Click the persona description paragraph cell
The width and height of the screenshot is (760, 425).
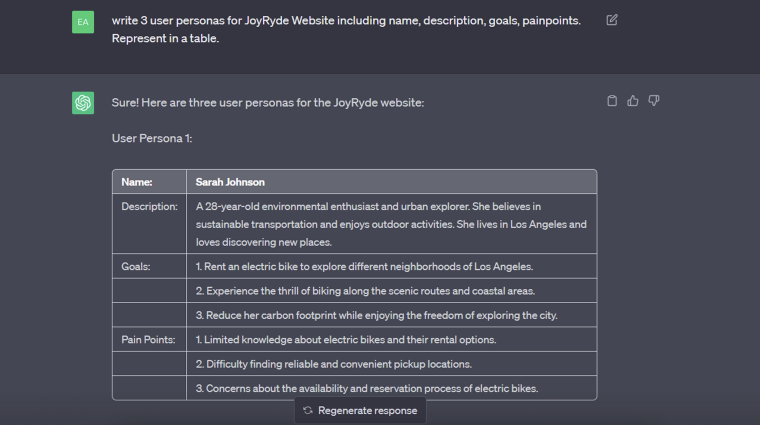tap(392, 224)
